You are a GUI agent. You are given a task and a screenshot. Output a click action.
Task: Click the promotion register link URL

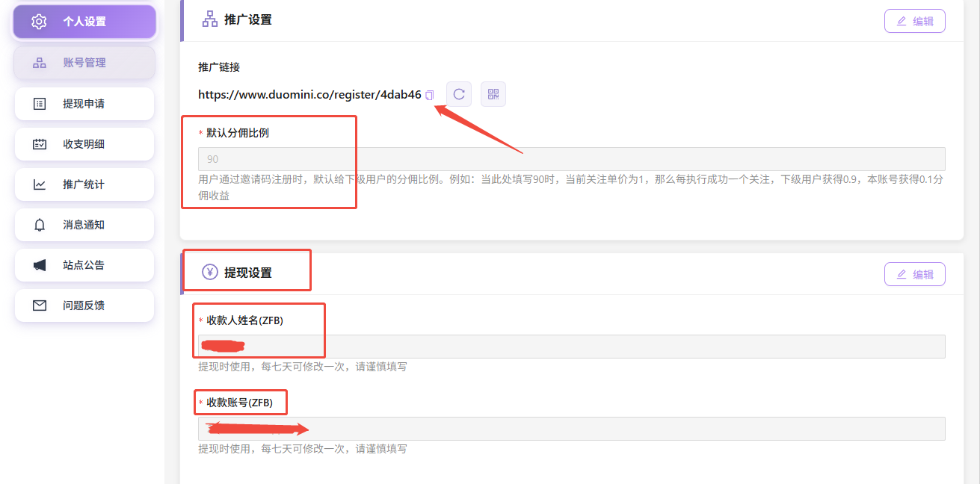309,95
